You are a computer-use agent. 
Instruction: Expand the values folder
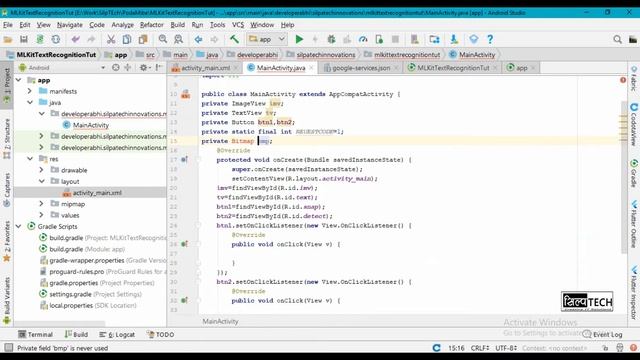tap(41, 215)
